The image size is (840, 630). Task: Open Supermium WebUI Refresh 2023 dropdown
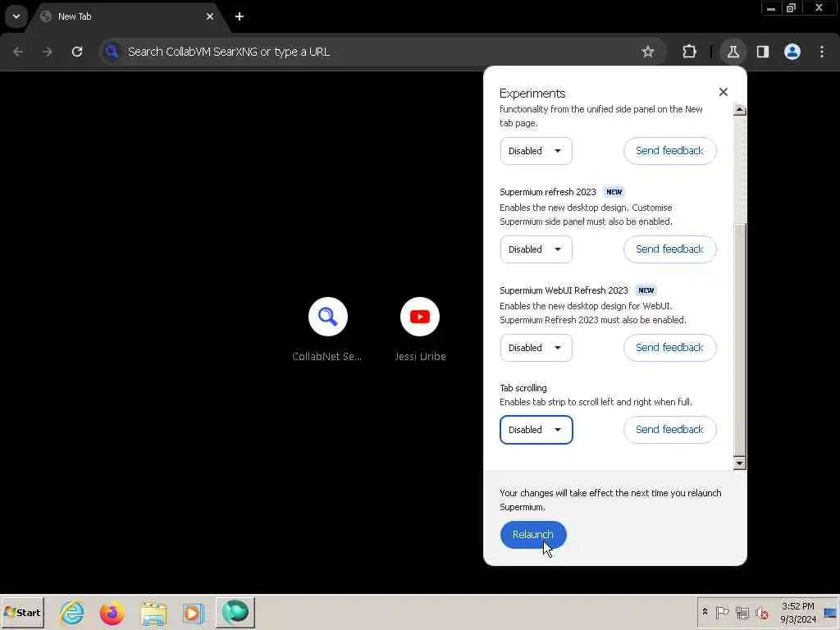pos(536,348)
